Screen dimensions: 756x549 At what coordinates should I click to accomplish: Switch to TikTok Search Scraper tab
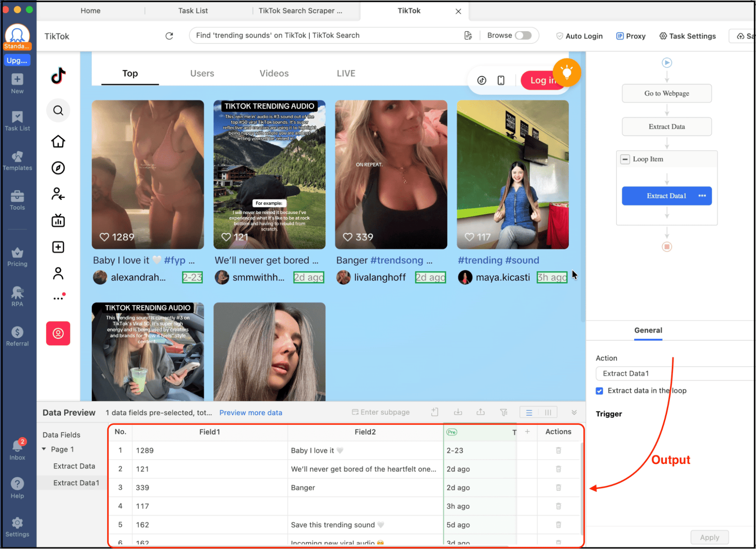point(300,11)
